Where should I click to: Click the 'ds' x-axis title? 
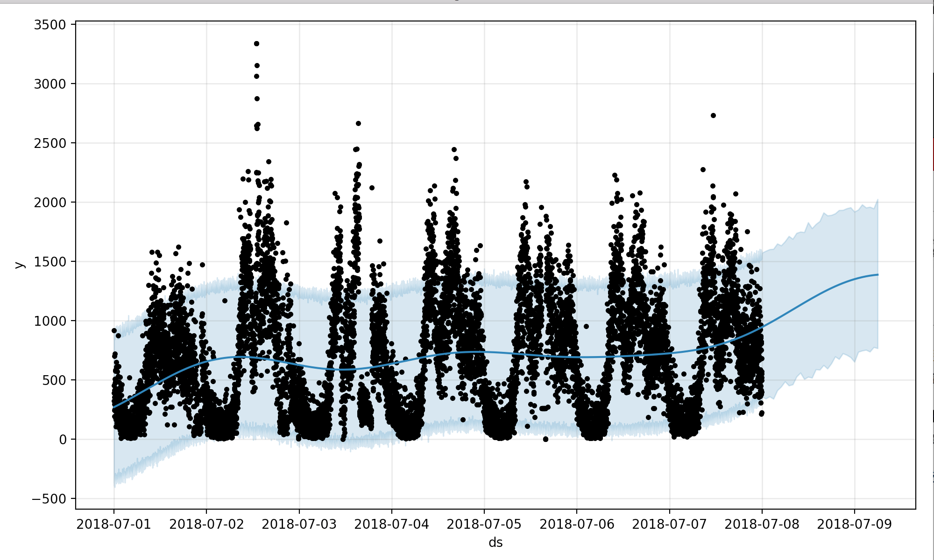click(x=495, y=543)
